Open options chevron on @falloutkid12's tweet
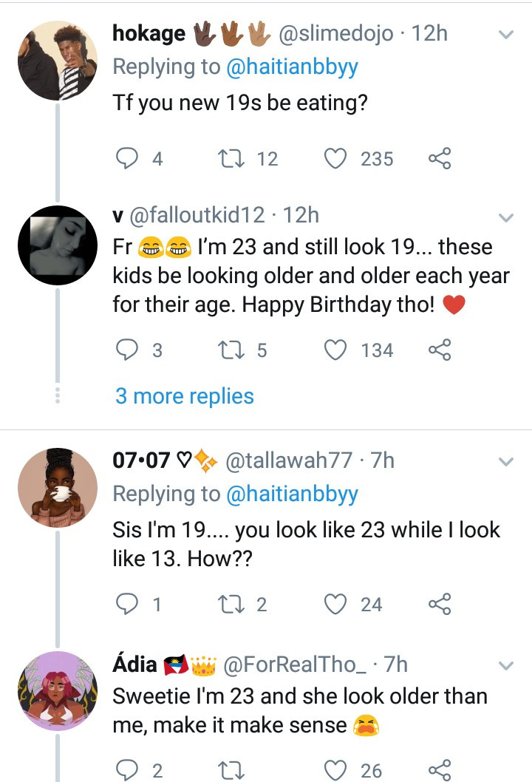532x782 pixels. tap(506, 217)
